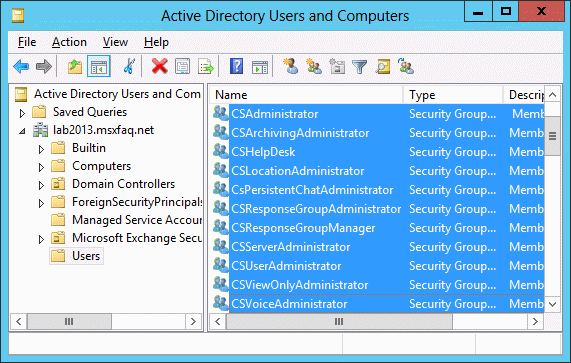Collapse the lab2013.msxfaq.net domain node
The height and width of the screenshot is (363, 571).
[x=22, y=131]
